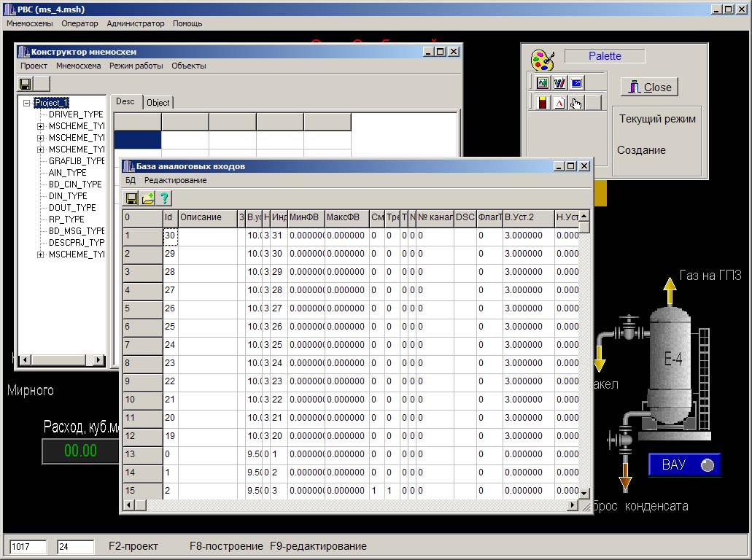Select the chart bars tool in Palette
Screen dimensions: 752x560
click(x=559, y=83)
